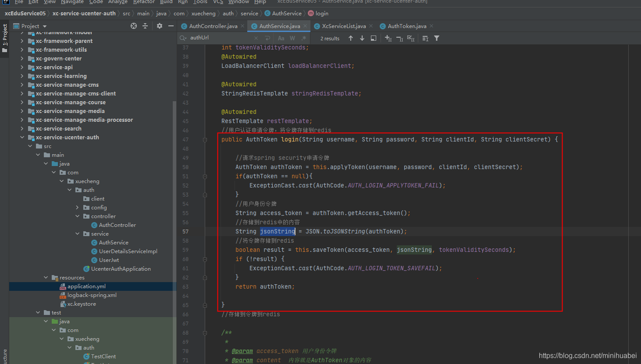Select application.yml in project tree
The width and height of the screenshot is (641, 364).
[x=93, y=286]
